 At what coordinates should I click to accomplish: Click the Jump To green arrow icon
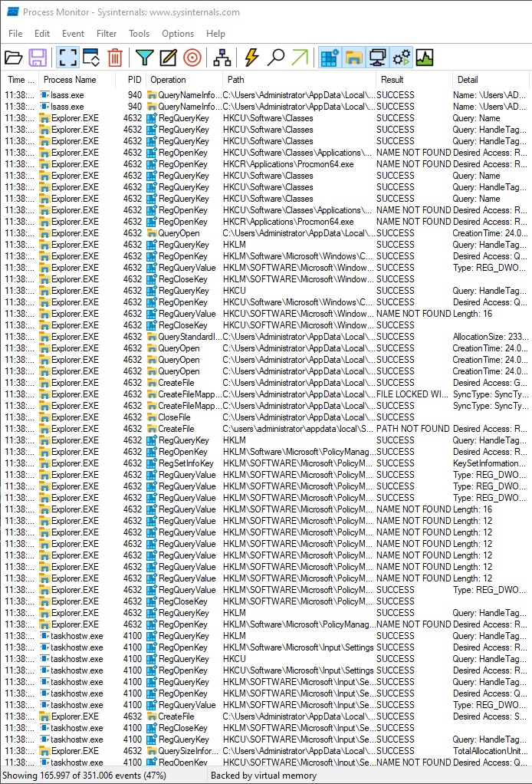[x=299, y=58]
